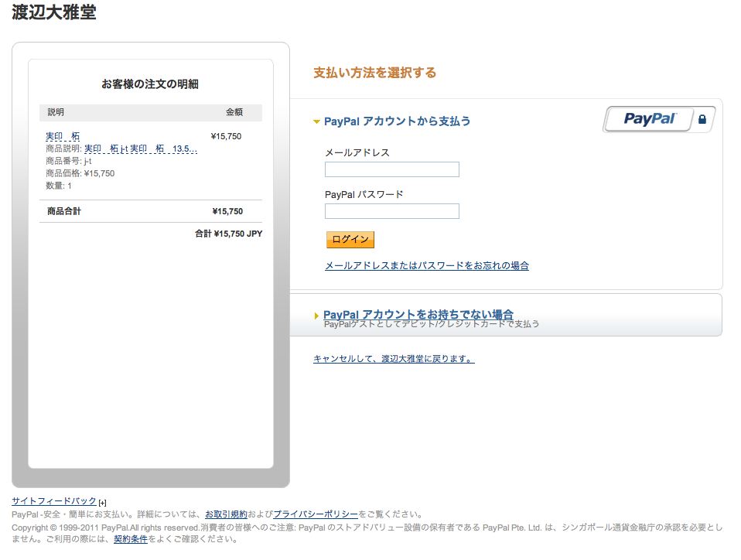
Task: Expand the no PayPal account section arrow
Action: point(316,316)
